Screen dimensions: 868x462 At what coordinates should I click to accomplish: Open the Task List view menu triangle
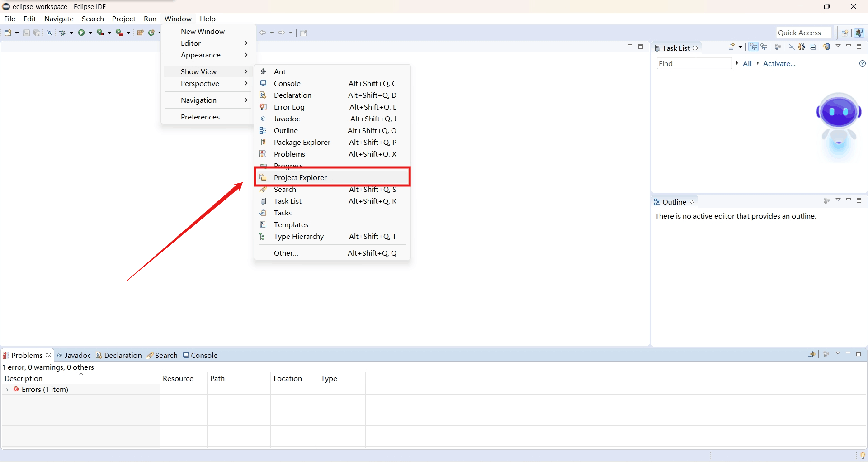point(838,46)
